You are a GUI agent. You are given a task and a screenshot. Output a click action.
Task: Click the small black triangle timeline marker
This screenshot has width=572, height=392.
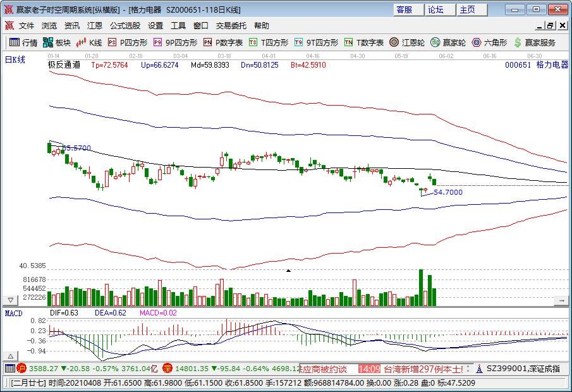pos(289,271)
